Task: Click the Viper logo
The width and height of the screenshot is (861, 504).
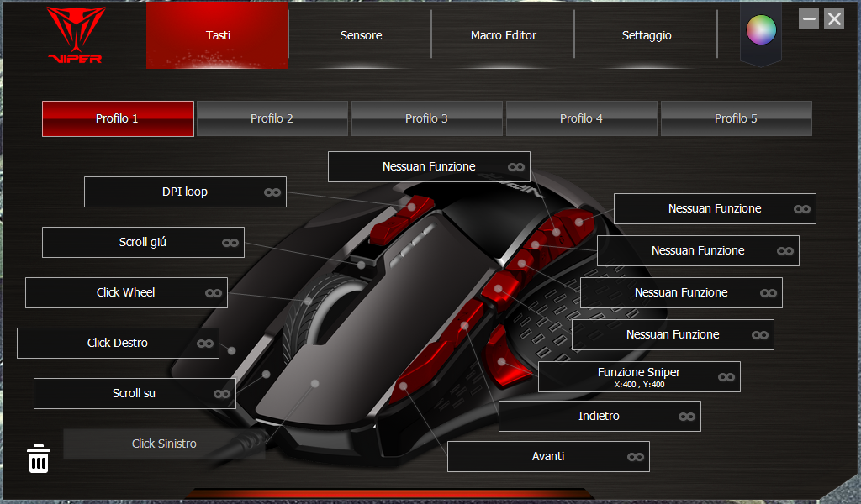Action: (75, 35)
